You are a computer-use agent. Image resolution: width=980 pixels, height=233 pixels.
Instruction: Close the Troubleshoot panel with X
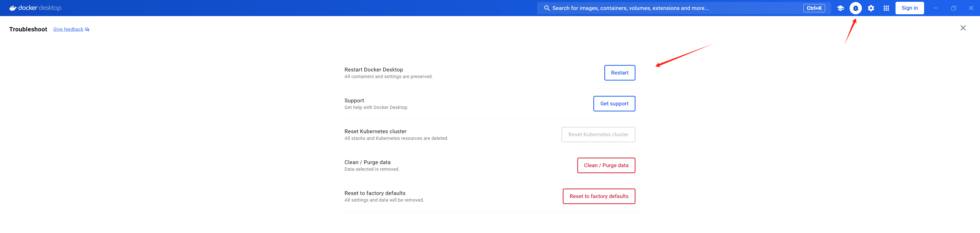[x=962, y=28]
